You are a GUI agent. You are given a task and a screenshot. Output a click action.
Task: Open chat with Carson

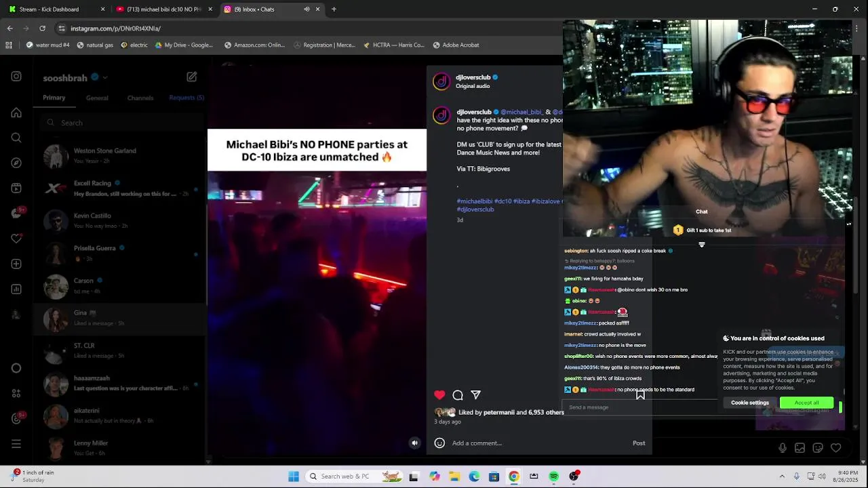(x=119, y=286)
